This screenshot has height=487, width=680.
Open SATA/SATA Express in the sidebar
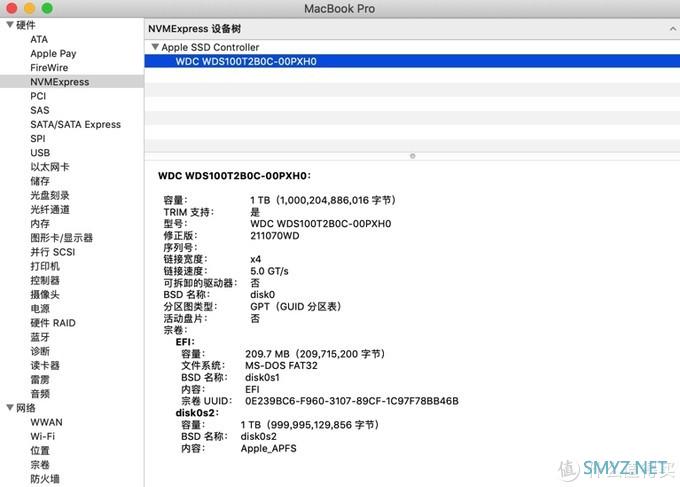(x=75, y=124)
